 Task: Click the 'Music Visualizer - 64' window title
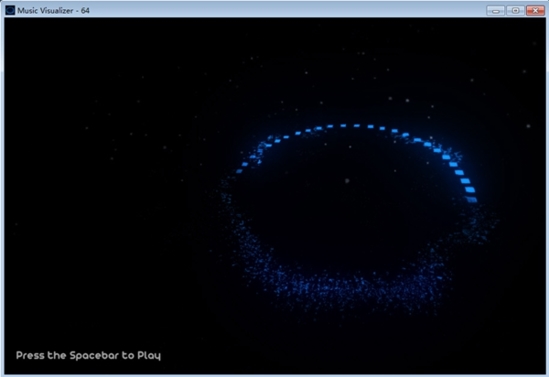click(x=53, y=11)
